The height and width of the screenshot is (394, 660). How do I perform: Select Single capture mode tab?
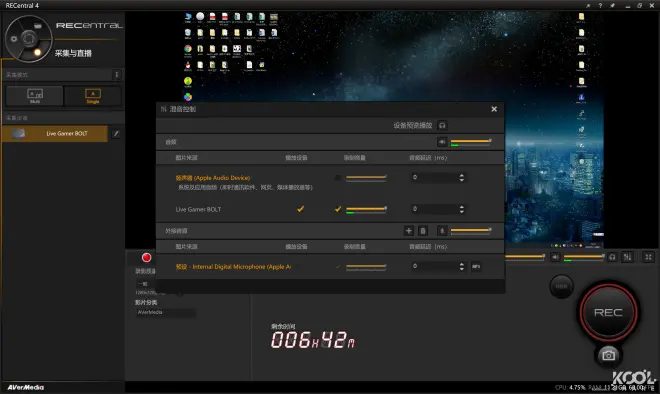click(93, 96)
